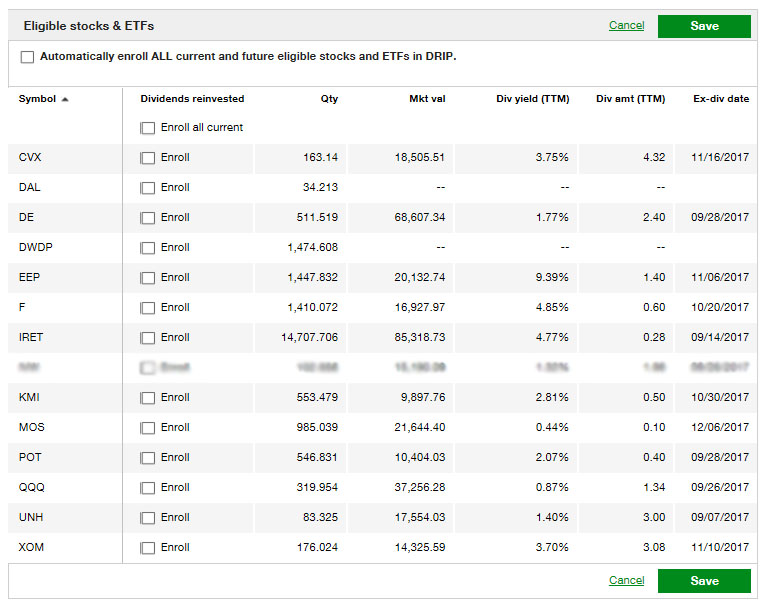Screen dimensions: 763x602
Task: Enroll DAL in dividend reinvestment
Action: click(147, 188)
